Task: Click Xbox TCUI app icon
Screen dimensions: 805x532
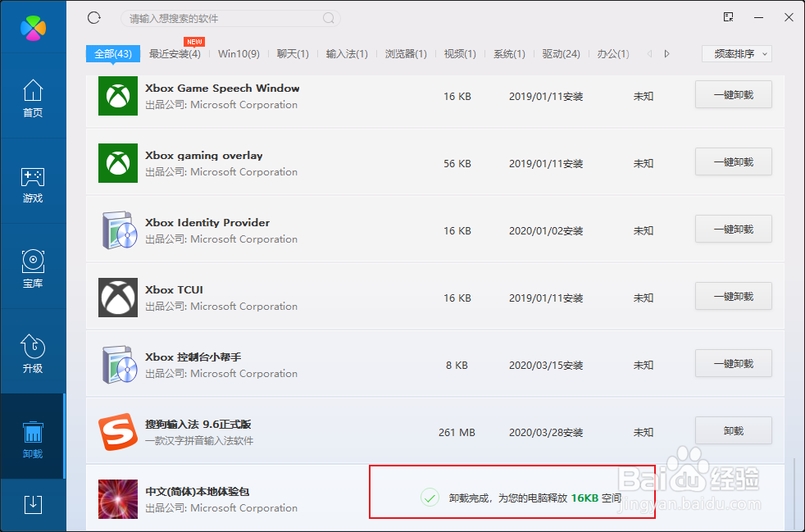Action: 118,298
